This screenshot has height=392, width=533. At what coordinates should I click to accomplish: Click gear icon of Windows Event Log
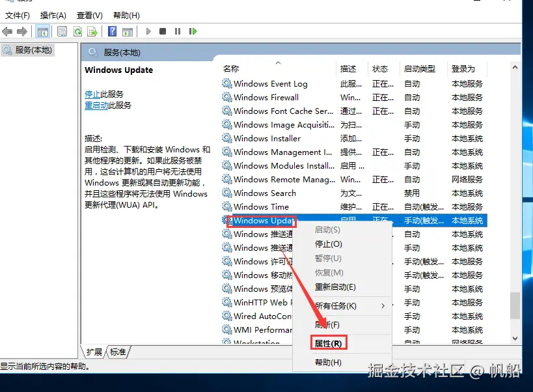(x=226, y=83)
